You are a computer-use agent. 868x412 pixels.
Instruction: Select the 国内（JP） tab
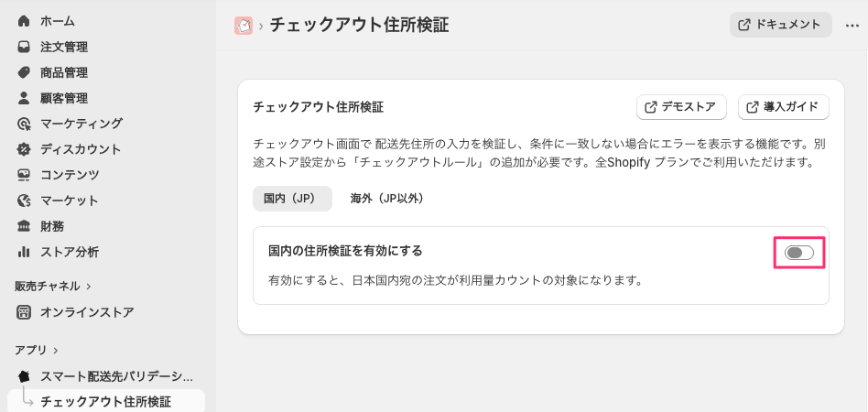click(x=292, y=199)
